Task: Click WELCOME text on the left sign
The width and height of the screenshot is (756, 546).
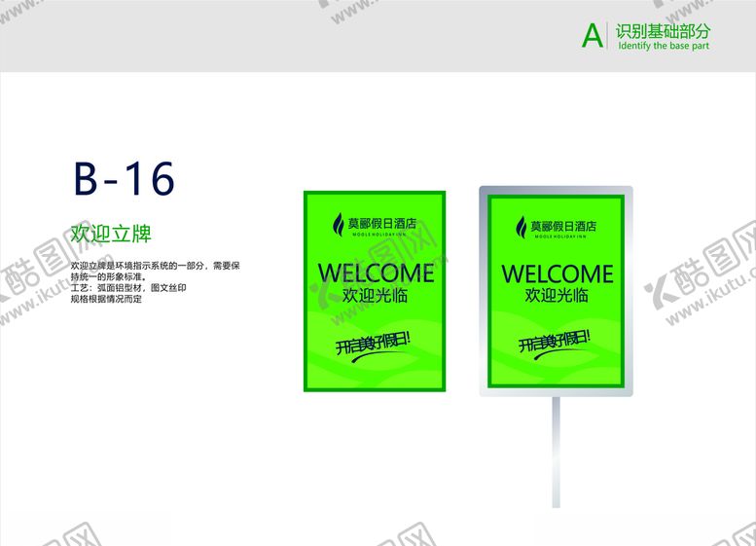Action: pos(377,273)
